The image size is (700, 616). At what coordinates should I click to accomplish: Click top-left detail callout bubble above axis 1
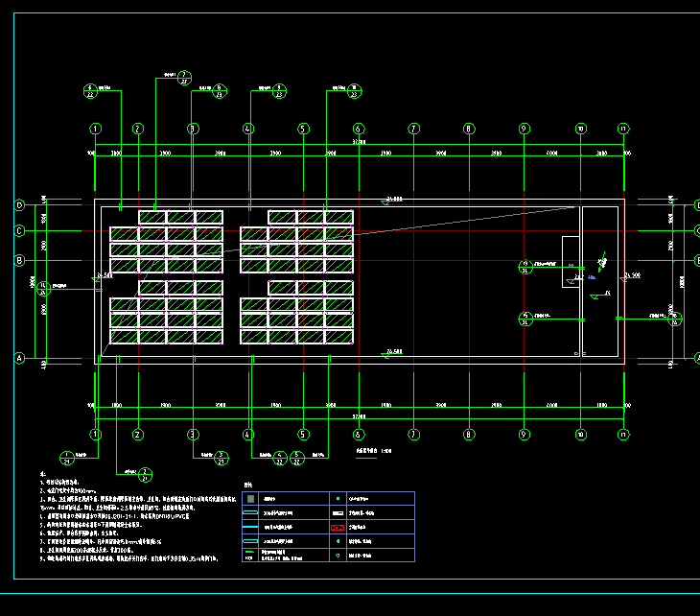click(x=92, y=91)
